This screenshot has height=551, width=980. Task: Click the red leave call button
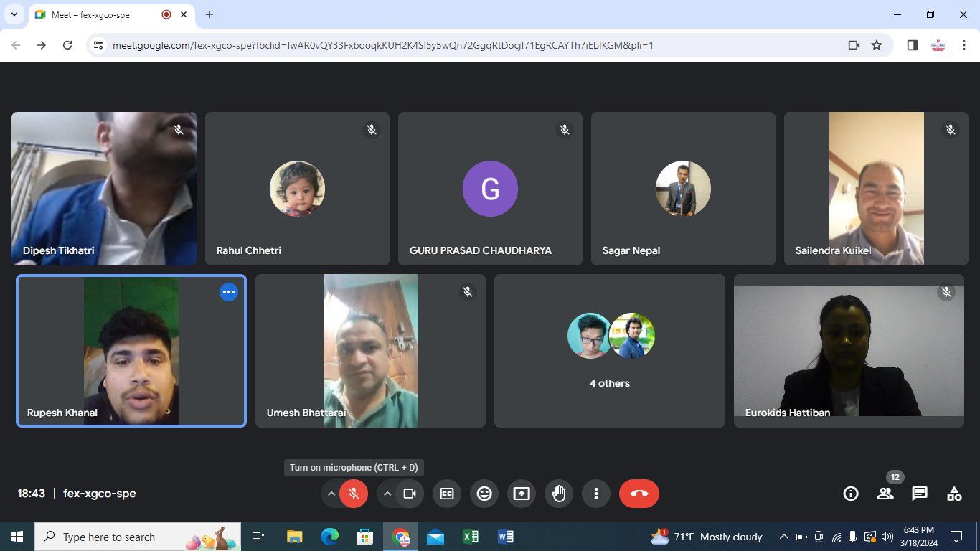(x=639, y=494)
